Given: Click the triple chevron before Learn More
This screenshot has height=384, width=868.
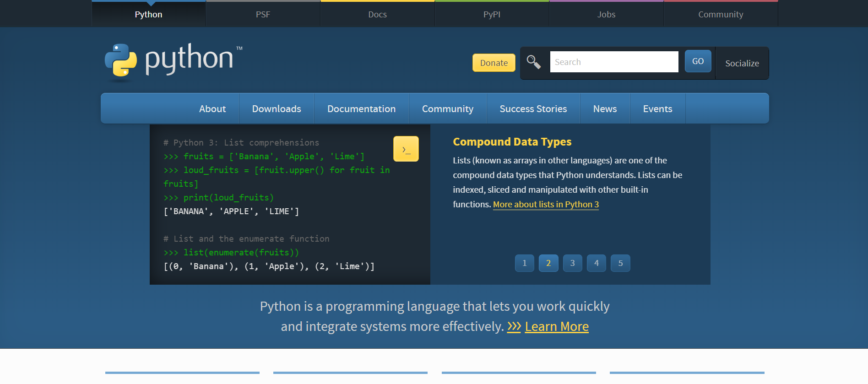Looking at the screenshot, I should (514, 326).
